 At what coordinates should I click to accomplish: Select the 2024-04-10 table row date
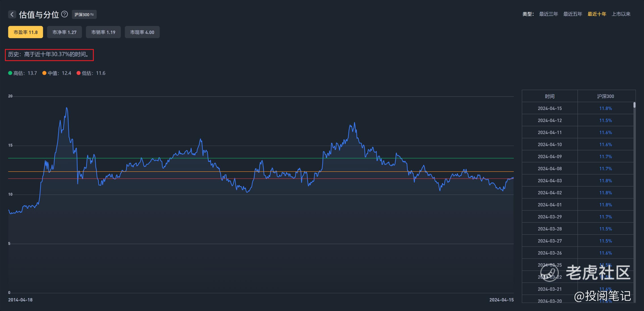pyautogui.click(x=550, y=145)
